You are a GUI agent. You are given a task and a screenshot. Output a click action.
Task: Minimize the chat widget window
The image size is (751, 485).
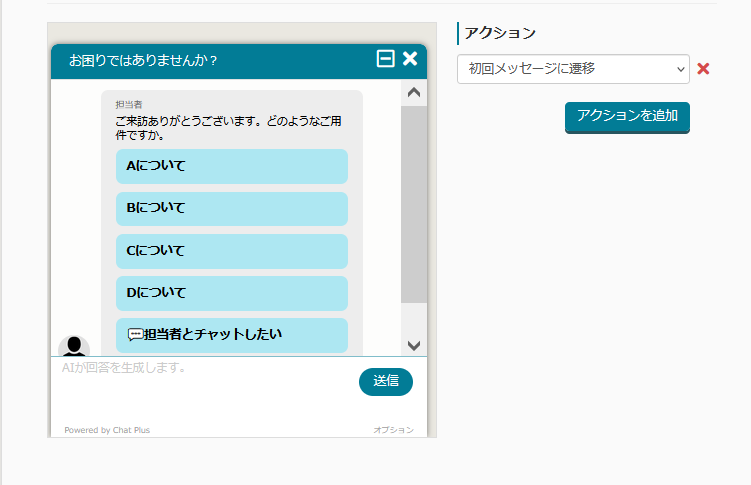385,59
